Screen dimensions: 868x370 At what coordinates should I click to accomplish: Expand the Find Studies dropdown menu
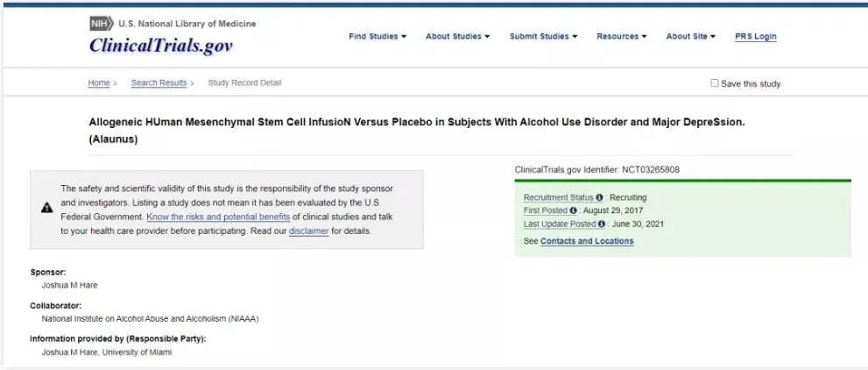[378, 37]
